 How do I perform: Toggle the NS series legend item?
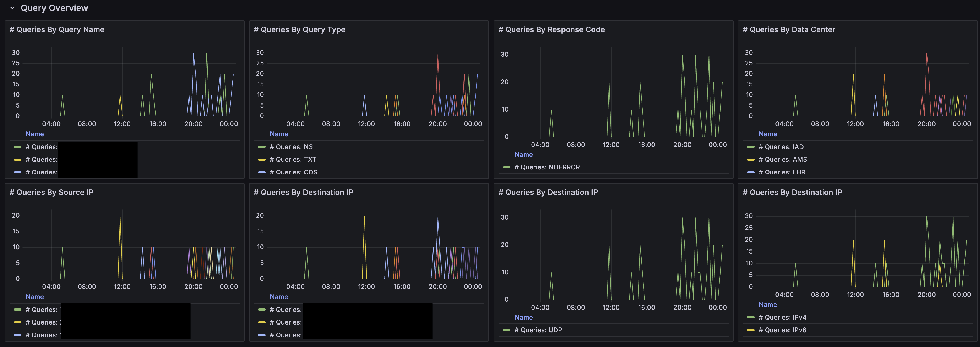pyautogui.click(x=291, y=147)
